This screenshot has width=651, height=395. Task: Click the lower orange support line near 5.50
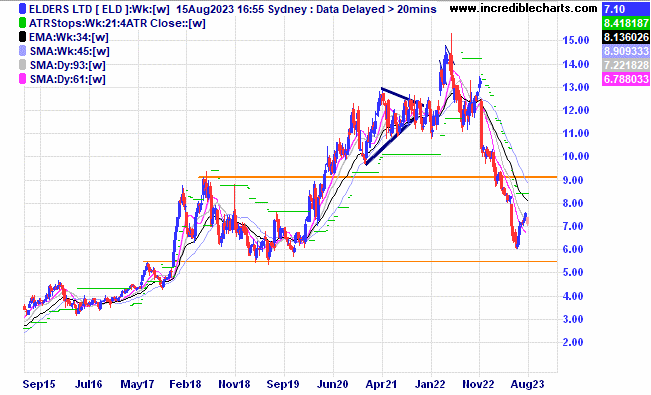click(x=350, y=262)
